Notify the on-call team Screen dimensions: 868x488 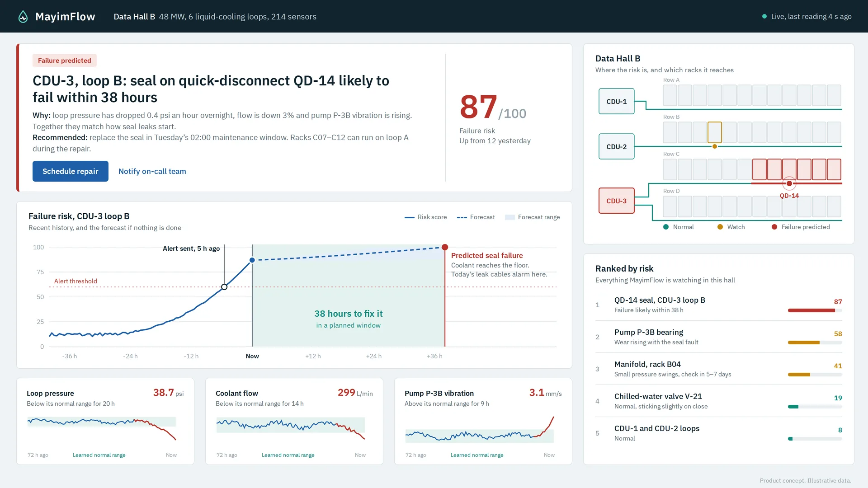[152, 171]
